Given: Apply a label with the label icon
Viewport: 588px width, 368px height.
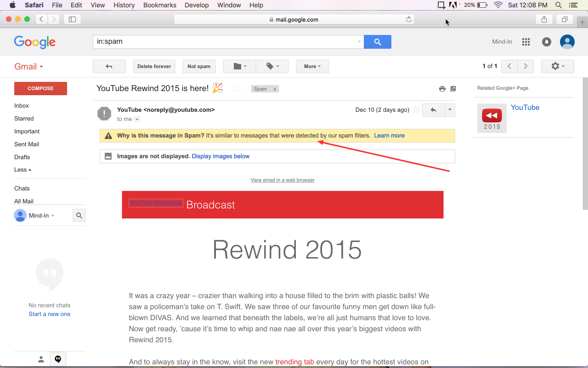Looking at the screenshot, I should (272, 66).
